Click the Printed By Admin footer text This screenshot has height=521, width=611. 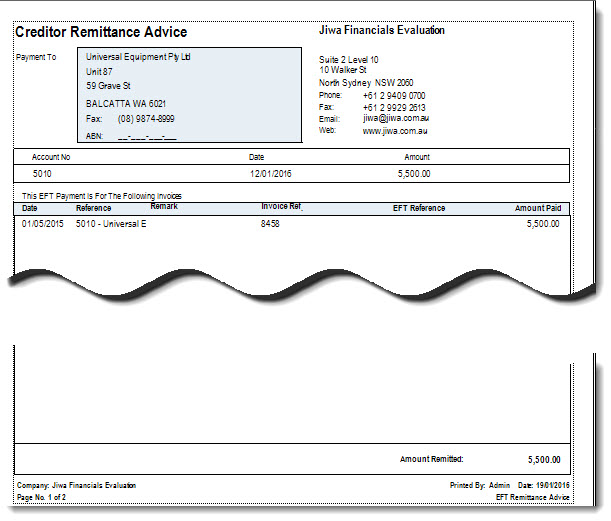pos(480,485)
